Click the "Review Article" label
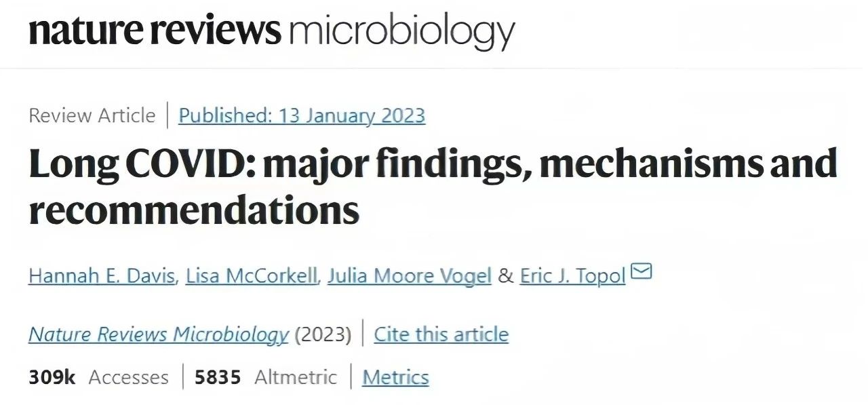 [x=92, y=115]
